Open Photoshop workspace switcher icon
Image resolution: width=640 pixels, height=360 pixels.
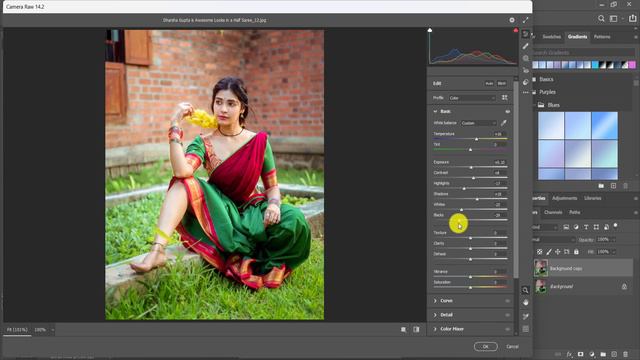[x=613, y=18]
